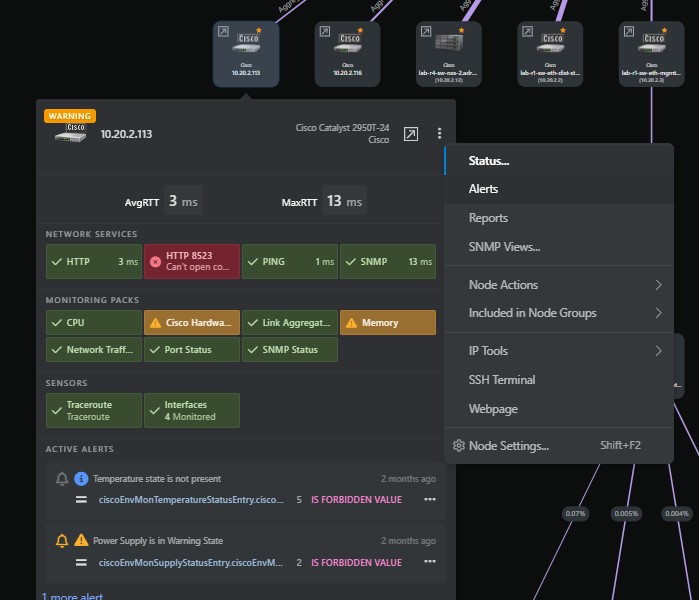Click warning triangle icon on Power Supply alert
The width and height of the screenshot is (699, 600).
click(81, 540)
